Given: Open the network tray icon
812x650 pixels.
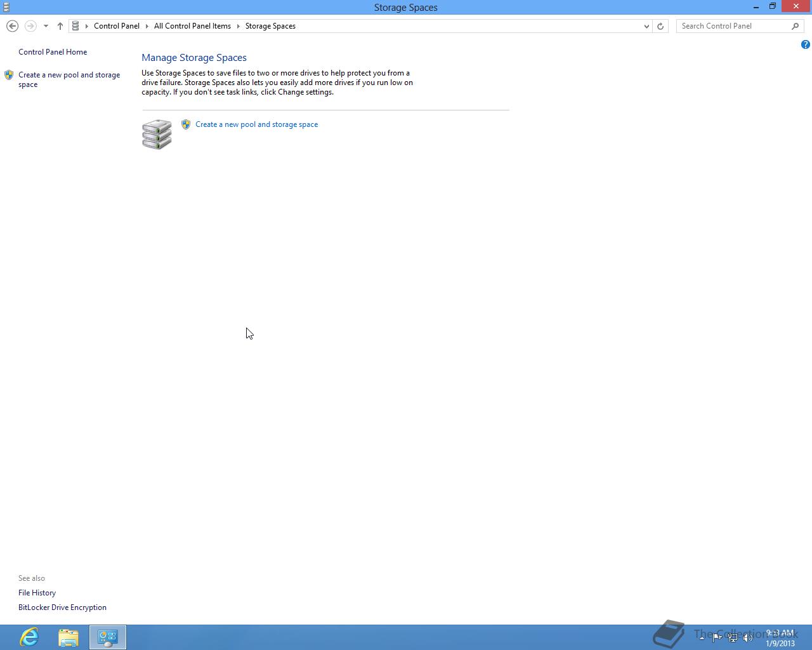Looking at the screenshot, I should 733,638.
